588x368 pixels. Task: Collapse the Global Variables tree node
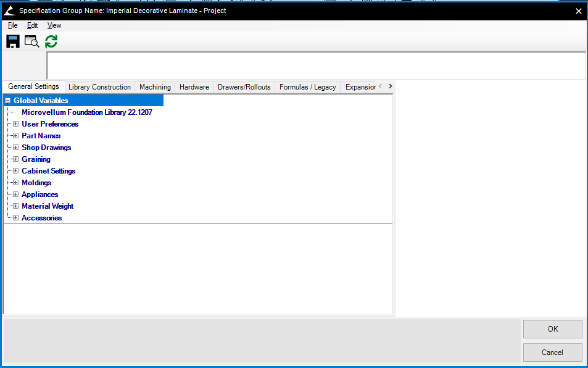(x=8, y=101)
